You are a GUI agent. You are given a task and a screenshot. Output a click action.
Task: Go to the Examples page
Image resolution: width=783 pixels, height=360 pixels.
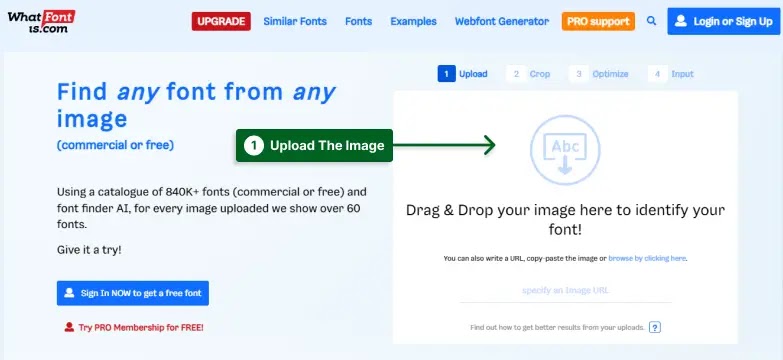coord(413,21)
